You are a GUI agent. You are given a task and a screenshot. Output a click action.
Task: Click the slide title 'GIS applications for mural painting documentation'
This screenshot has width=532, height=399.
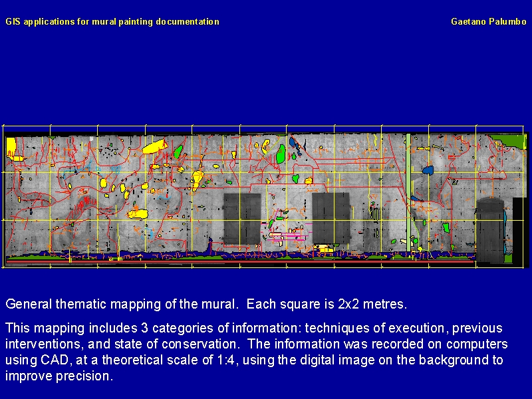[x=112, y=22]
